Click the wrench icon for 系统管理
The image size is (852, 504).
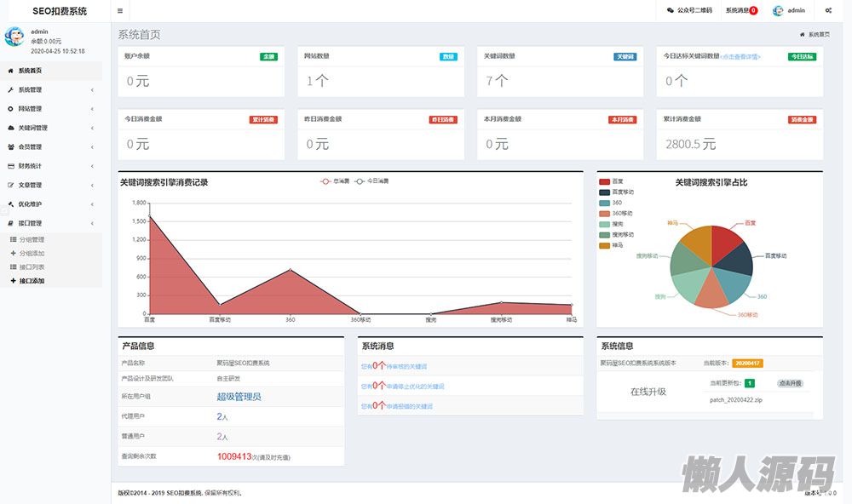pyautogui.click(x=10, y=89)
